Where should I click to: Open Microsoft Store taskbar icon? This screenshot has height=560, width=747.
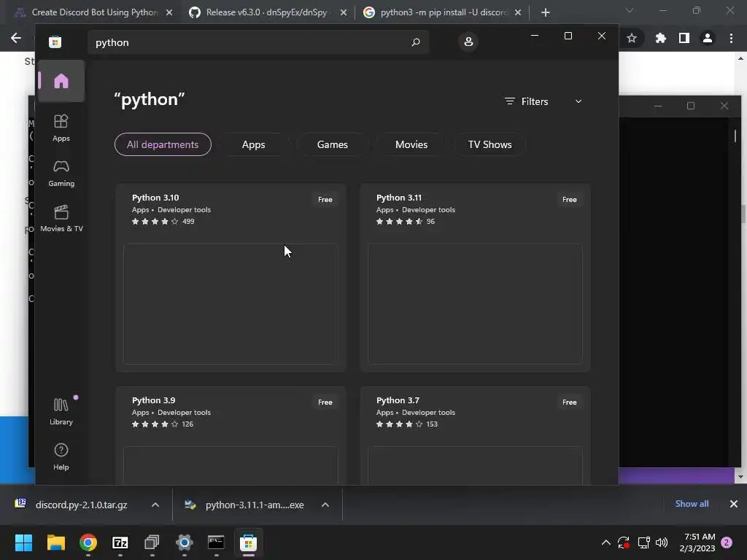tap(248, 542)
